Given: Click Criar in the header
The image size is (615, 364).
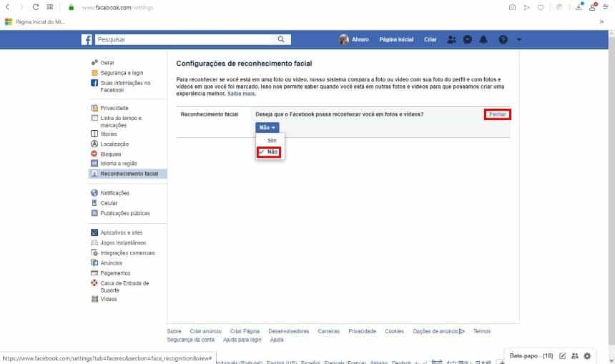Looking at the screenshot, I should [x=431, y=39].
